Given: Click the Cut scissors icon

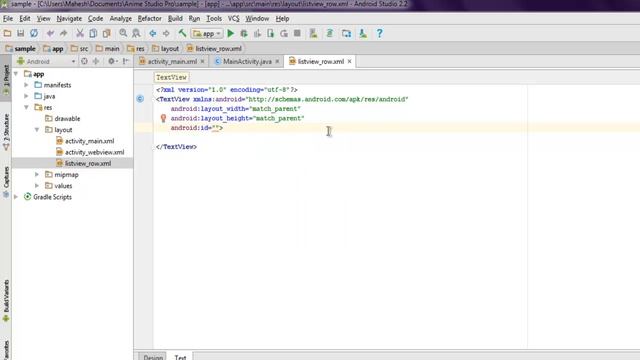Looking at the screenshot, I should 80,33.
